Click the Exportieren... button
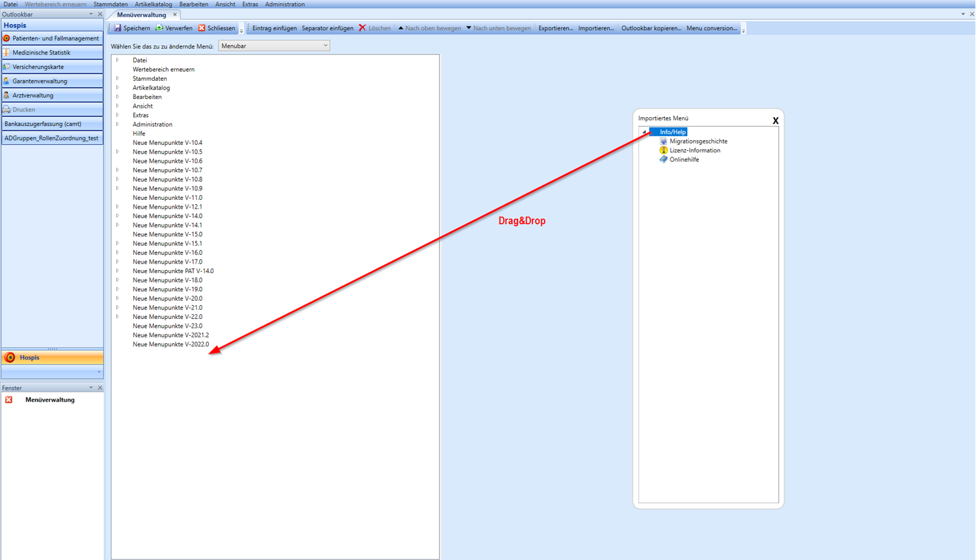Screen dimensions: 976x560 (x=556, y=28)
